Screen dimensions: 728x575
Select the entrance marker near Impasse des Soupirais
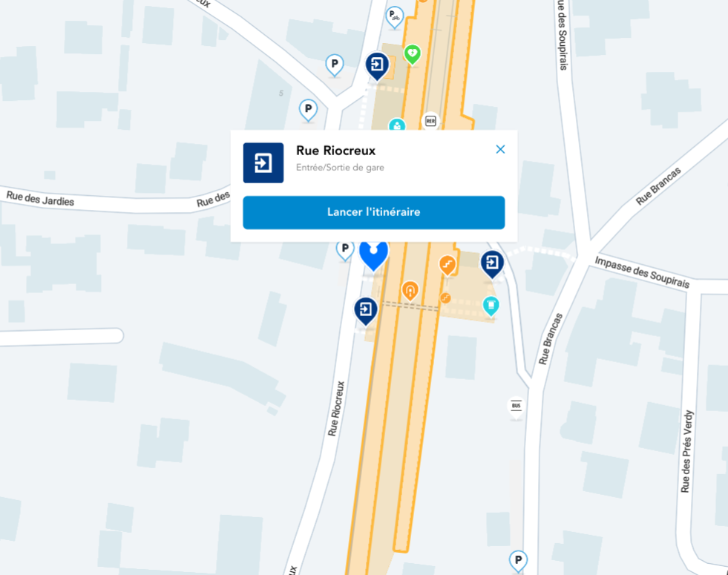pyautogui.click(x=492, y=264)
